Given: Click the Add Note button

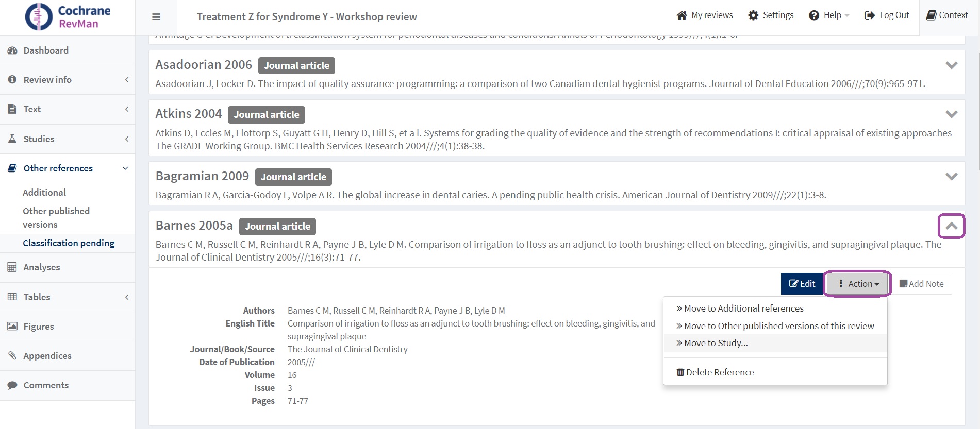Looking at the screenshot, I should (x=921, y=284).
